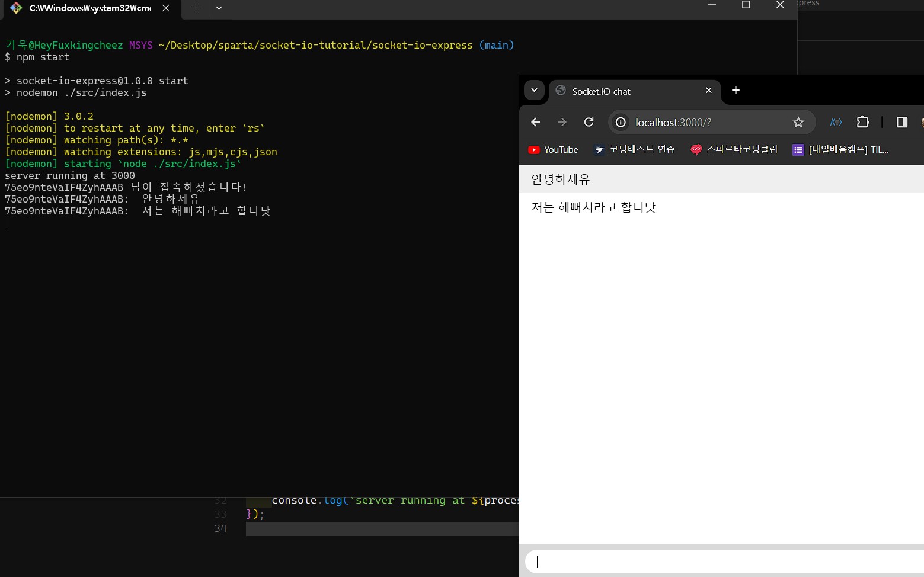Expand the terminal profile dropdown
This screenshot has height=577, width=924.
(x=219, y=8)
